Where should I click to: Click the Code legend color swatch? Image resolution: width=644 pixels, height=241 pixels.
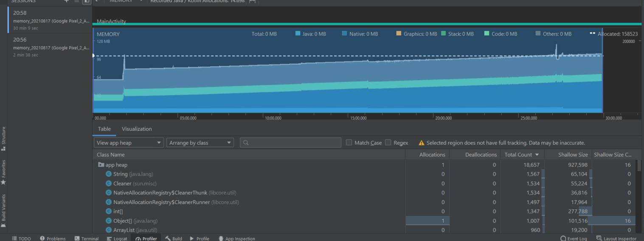[487, 34]
